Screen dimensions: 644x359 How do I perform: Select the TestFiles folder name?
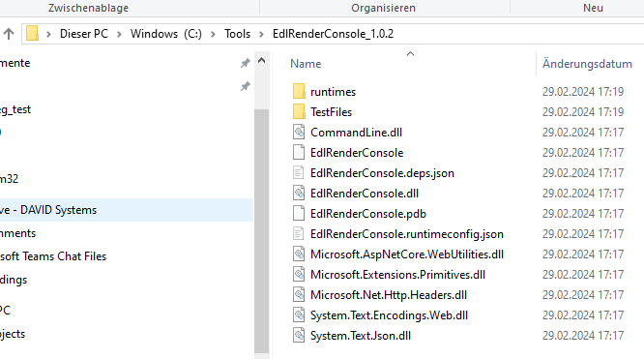pos(331,112)
